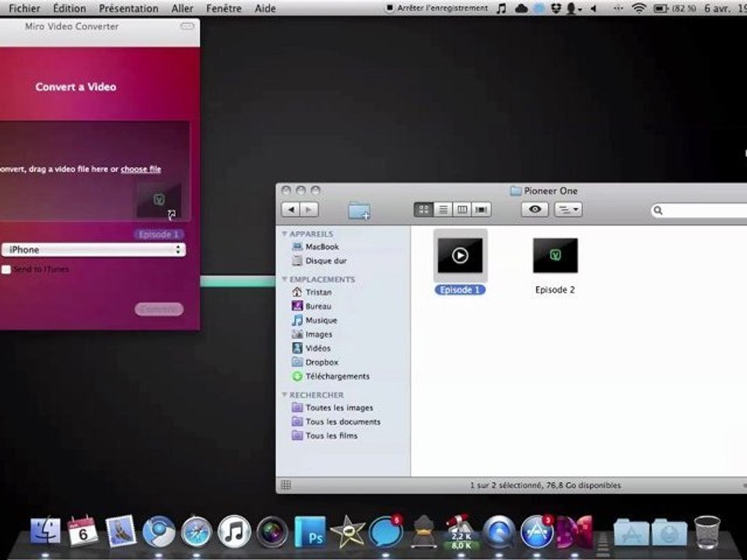
Task: Open iCal calendar from the Dock
Action: coord(83,531)
